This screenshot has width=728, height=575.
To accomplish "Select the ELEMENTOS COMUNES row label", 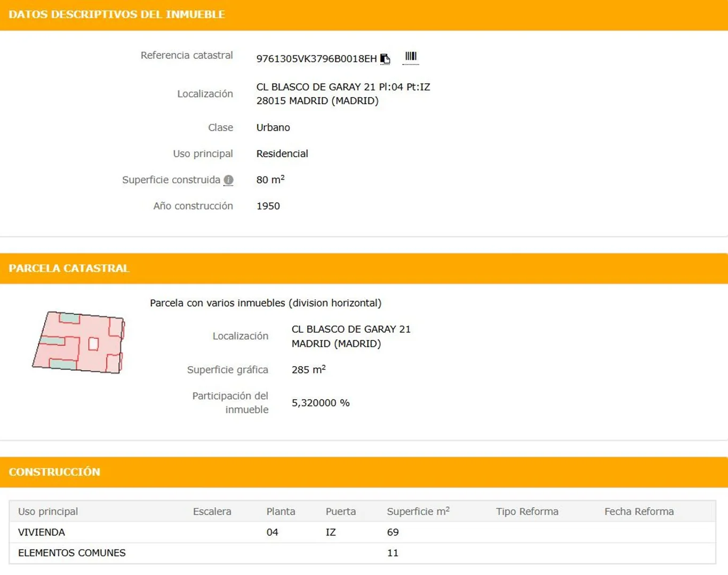I will click(x=72, y=553).
